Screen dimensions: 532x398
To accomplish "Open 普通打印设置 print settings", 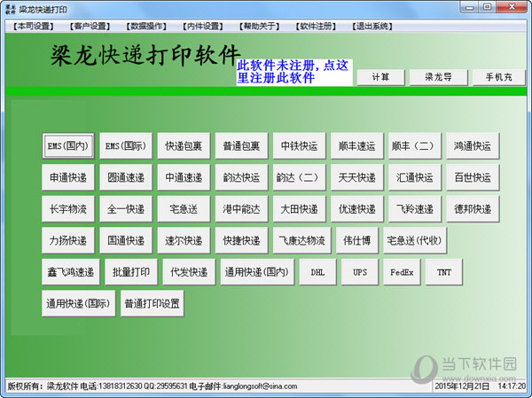I will pos(153,304).
